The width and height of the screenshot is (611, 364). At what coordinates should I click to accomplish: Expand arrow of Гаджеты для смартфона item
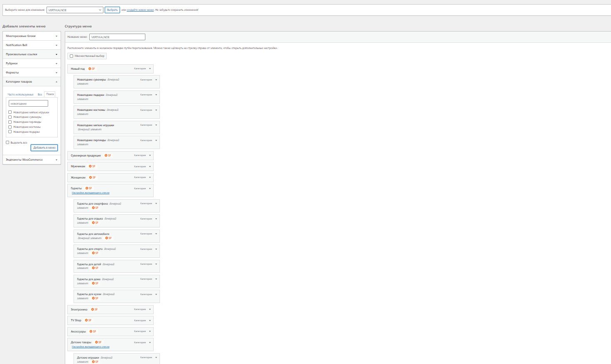click(x=156, y=203)
